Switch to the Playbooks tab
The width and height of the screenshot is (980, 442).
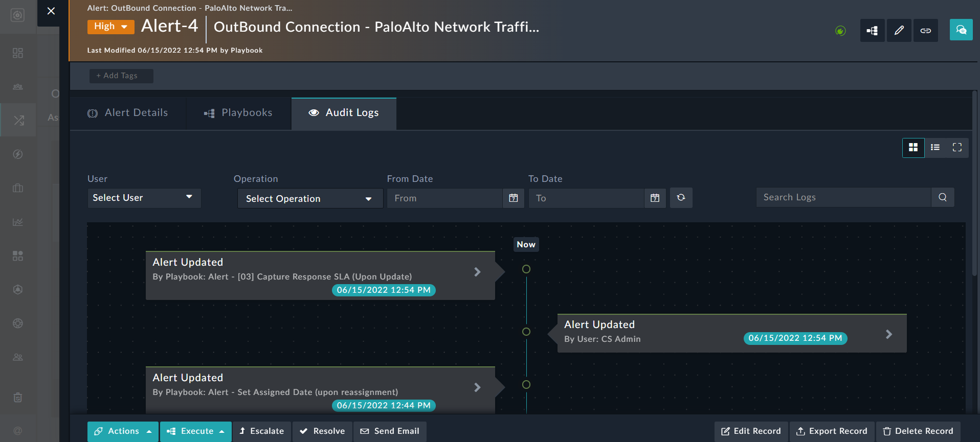[238, 113]
